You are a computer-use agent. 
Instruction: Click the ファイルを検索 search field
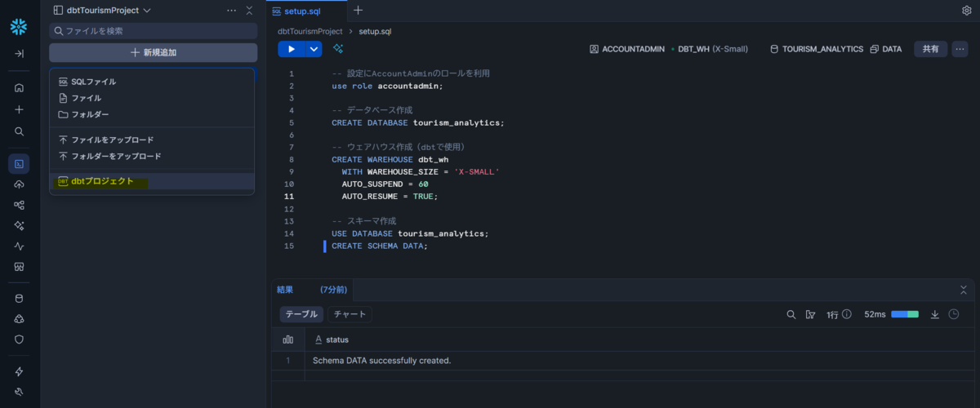[154, 30]
